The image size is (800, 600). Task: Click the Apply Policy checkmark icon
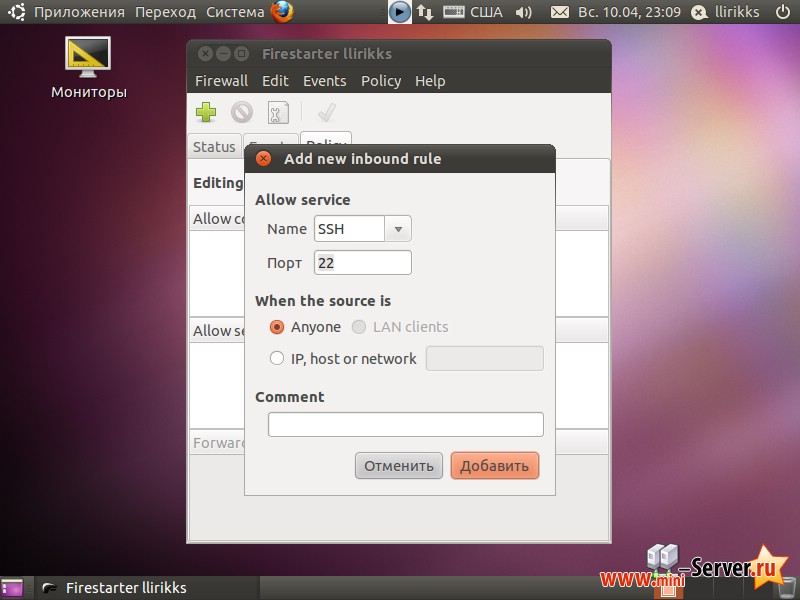326,113
